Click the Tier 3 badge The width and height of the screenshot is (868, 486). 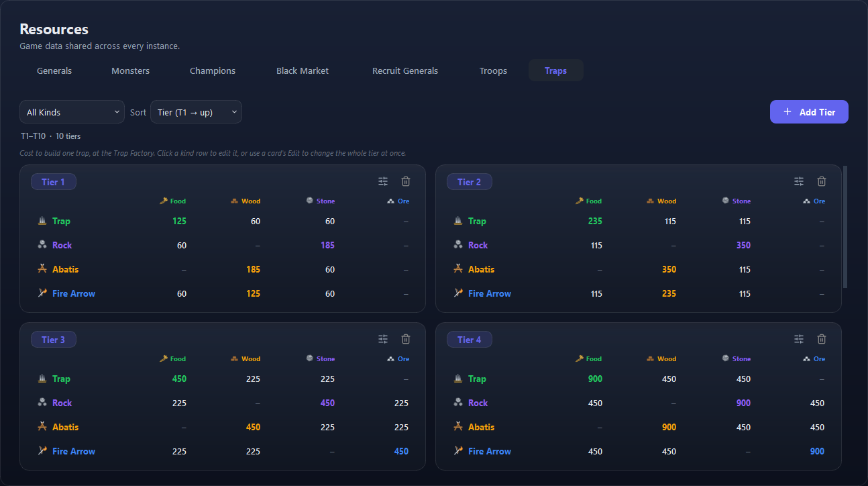point(54,340)
